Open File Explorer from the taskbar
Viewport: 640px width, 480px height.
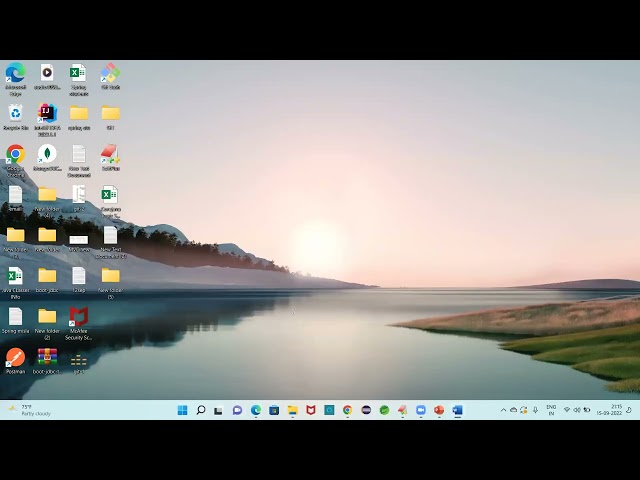pos(292,410)
